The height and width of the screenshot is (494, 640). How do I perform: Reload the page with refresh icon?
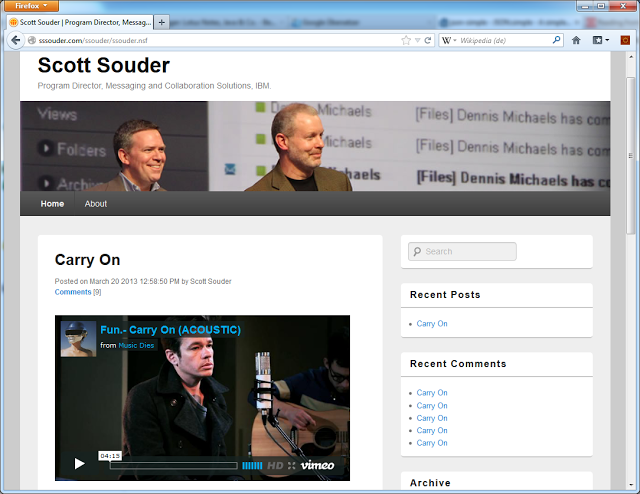click(428, 40)
